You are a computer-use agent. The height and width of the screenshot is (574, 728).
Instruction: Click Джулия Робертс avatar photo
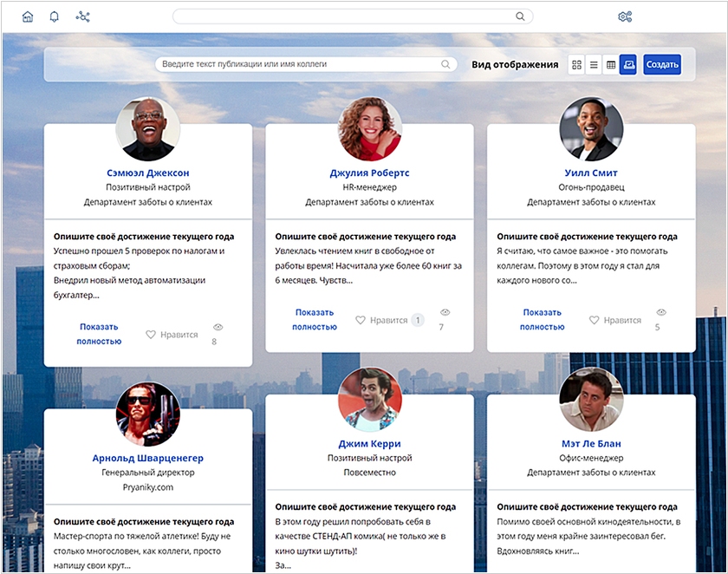pos(369,129)
